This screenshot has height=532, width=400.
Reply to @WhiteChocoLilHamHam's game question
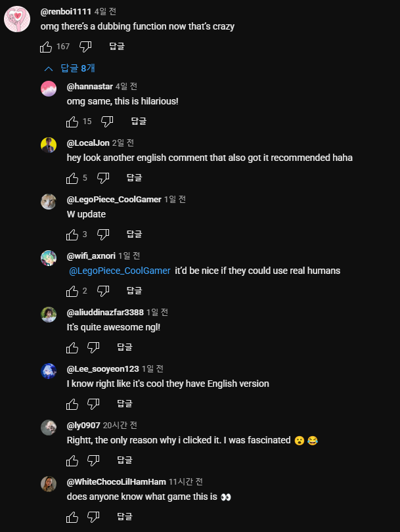(125, 517)
